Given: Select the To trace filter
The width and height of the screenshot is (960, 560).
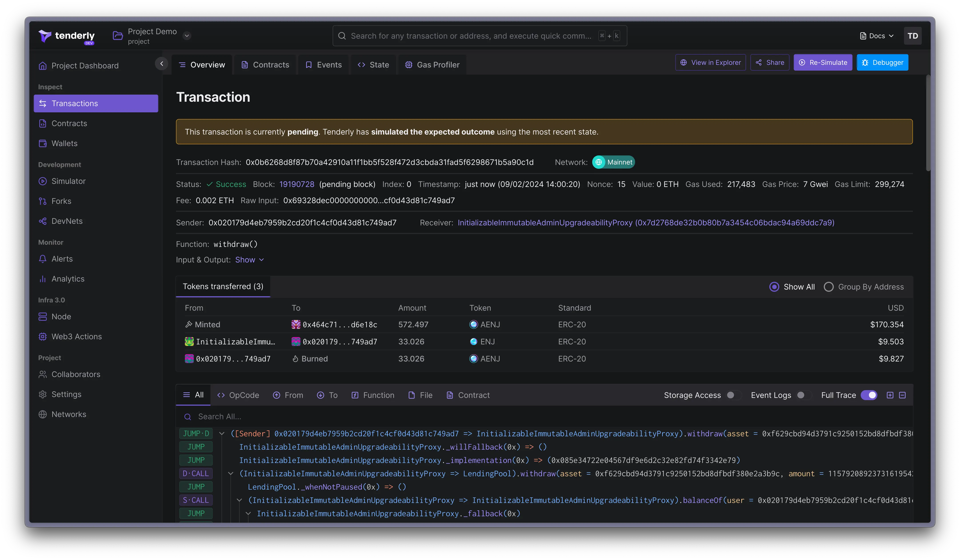Looking at the screenshot, I should pos(327,395).
